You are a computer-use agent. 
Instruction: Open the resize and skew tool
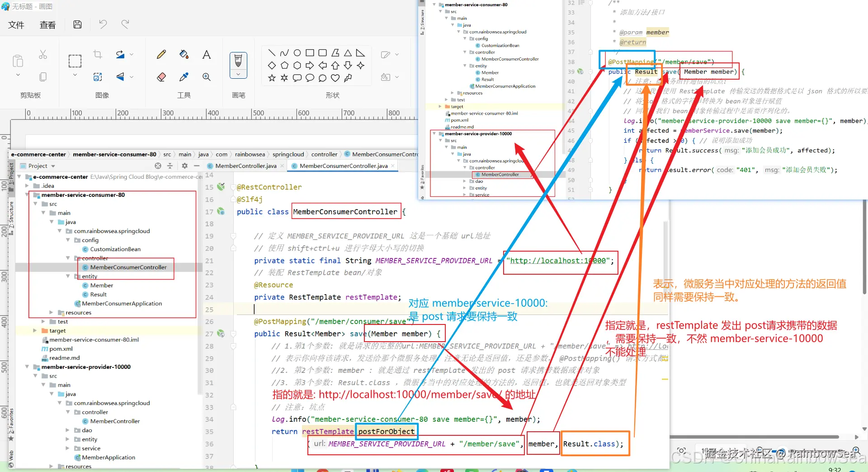[x=98, y=77]
